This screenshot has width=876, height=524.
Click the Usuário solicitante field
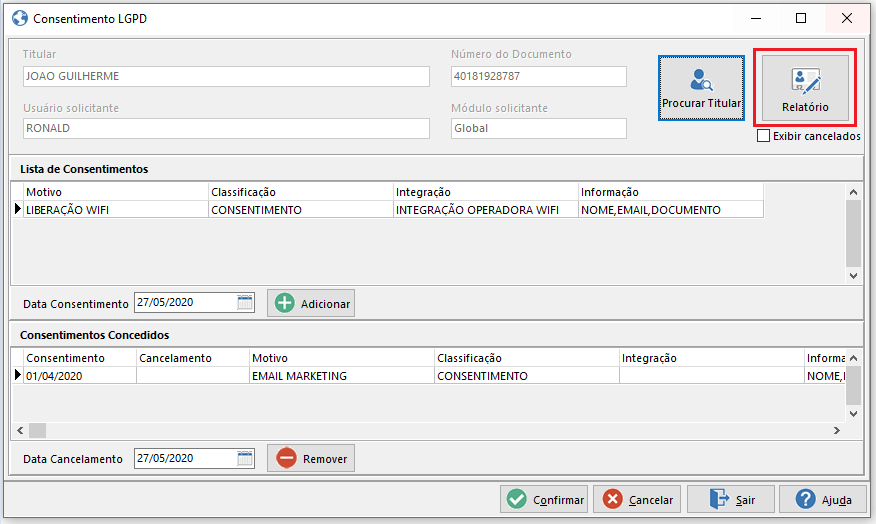coord(226,128)
